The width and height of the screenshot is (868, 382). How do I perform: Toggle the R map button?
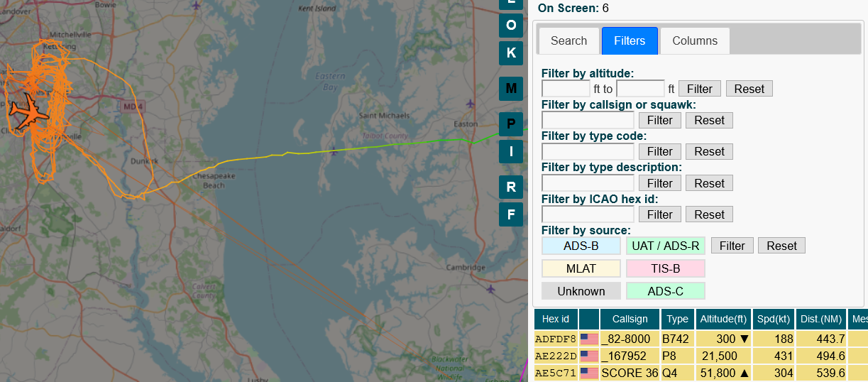511,187
